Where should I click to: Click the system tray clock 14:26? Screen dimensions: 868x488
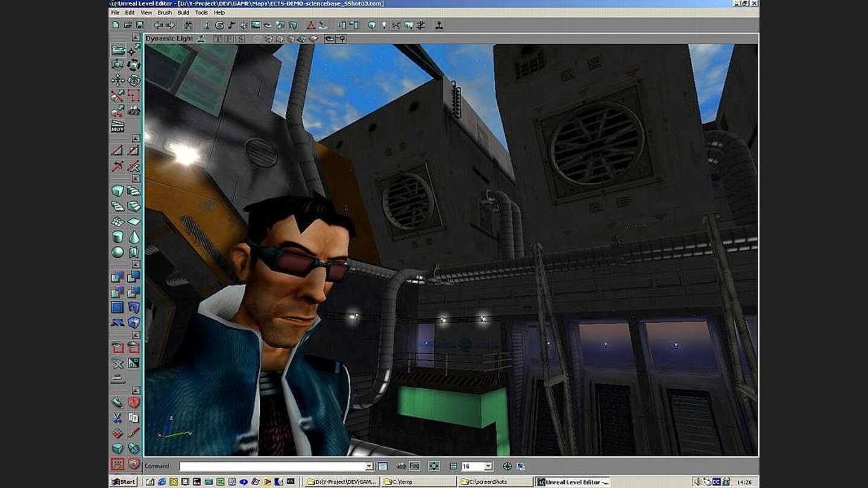point(744,482)
